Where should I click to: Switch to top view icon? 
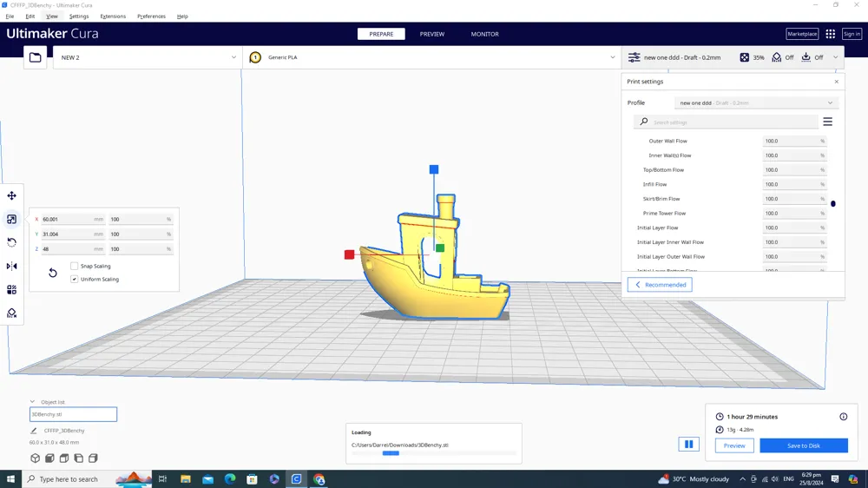(x=64, y=458)
